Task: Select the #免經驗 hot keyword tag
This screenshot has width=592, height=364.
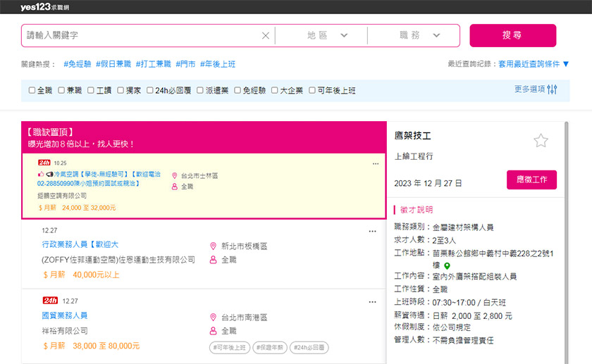Action: point(77,64)
